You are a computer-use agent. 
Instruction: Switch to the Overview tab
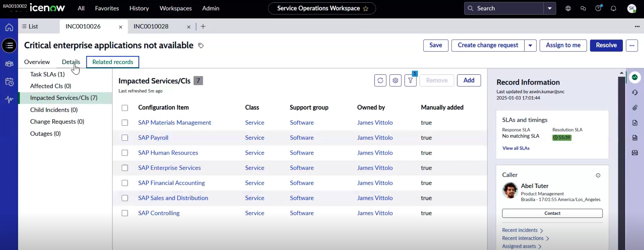pos(37,62)
